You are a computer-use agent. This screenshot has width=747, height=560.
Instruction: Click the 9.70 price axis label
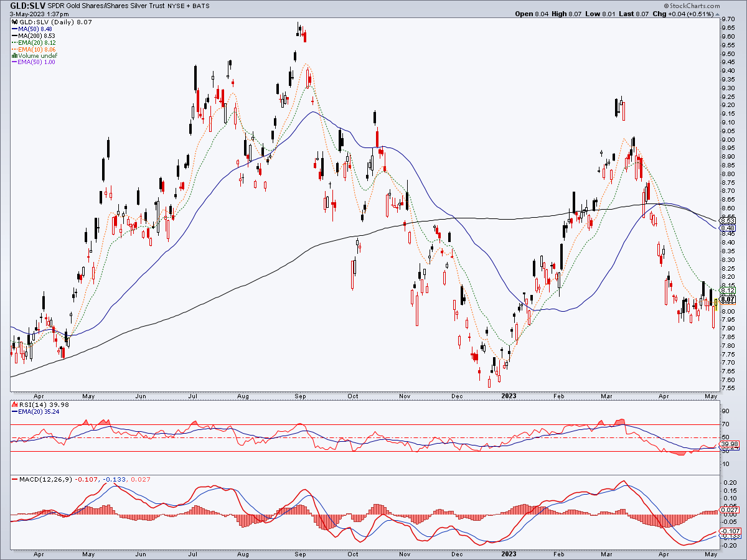tap(728, 19)
